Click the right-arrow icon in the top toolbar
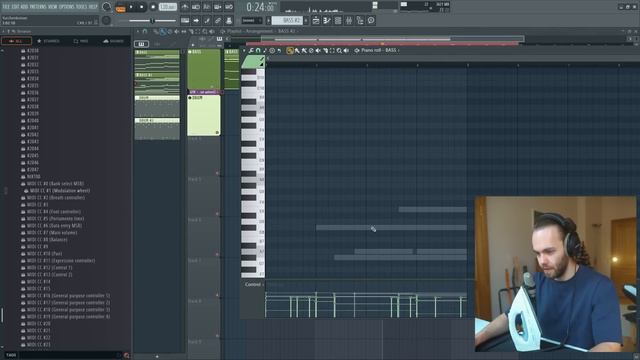The height and width of the screenshot is (360, 640). [x=196, y=20]
